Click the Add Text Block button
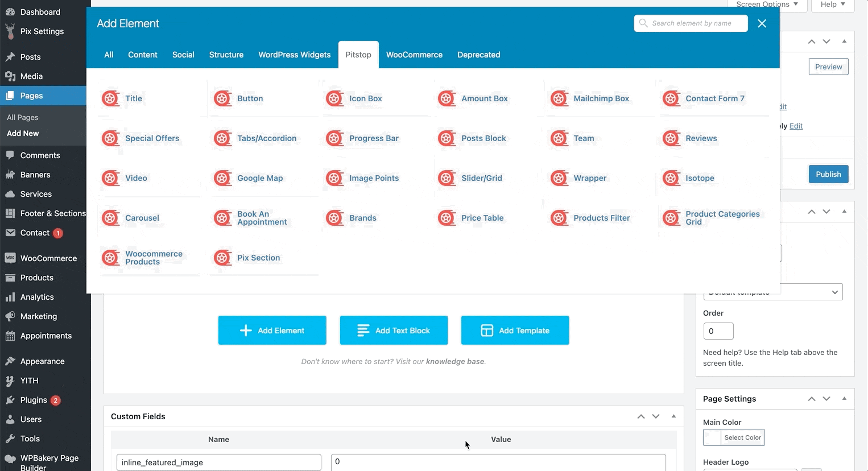The image size is (868, 471). [x=394, y=330]
